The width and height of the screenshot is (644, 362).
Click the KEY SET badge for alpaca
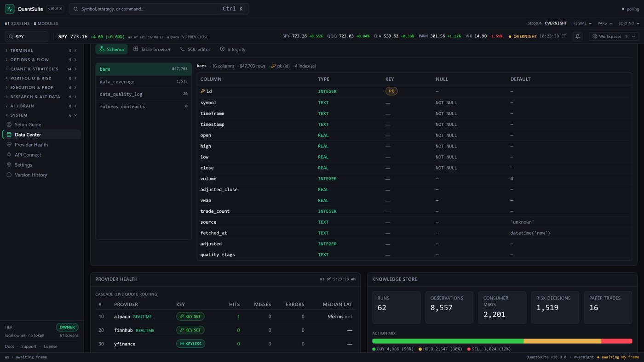point(190,317)
